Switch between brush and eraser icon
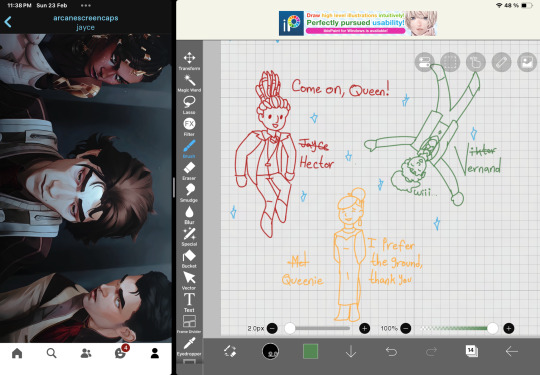Screen dimensions: 540x375 (x=230, y=351)
